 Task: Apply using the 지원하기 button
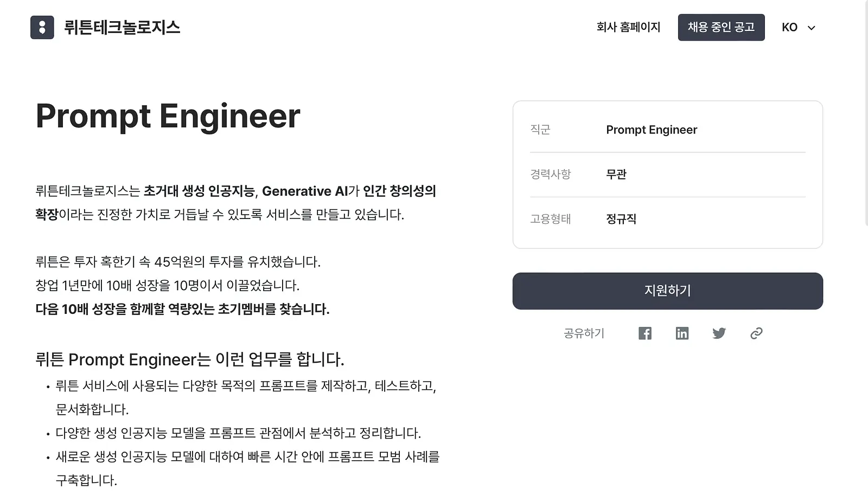pos(667,291)
